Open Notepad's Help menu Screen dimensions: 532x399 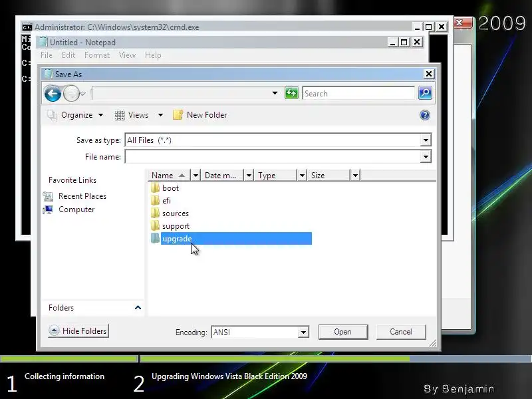click(153, 55)
